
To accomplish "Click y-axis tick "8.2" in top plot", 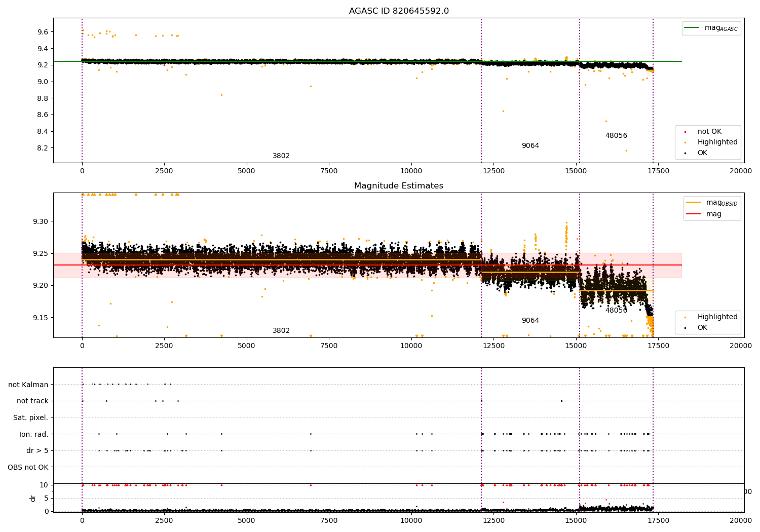I will click(43, 148).
